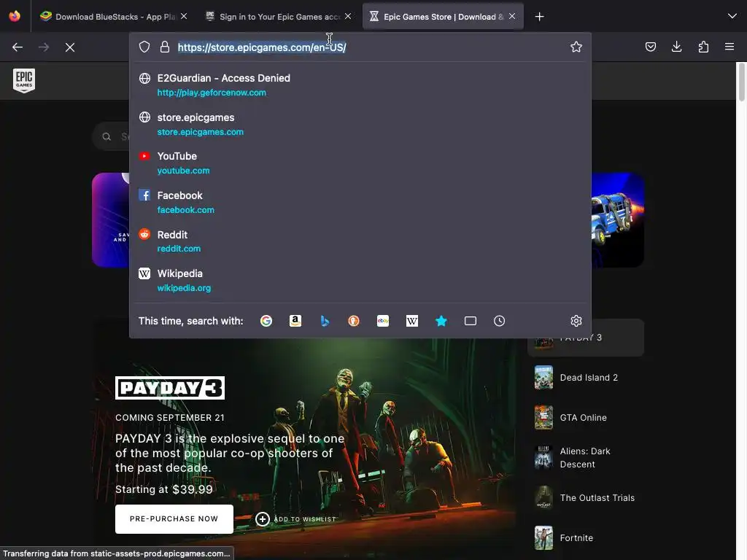Select GTA Online in list
The image size is (747, 560).
586,418
